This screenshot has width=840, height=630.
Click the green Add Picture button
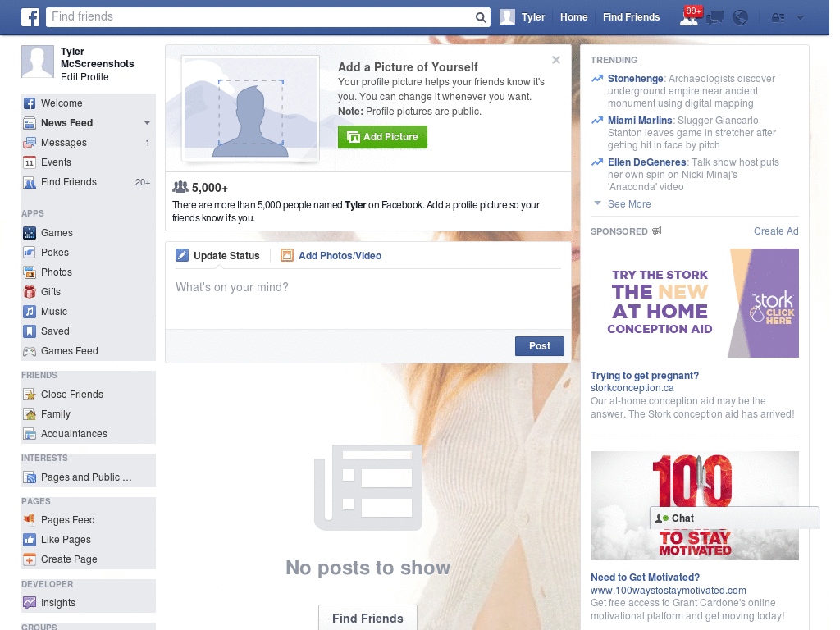pos(382,137)
